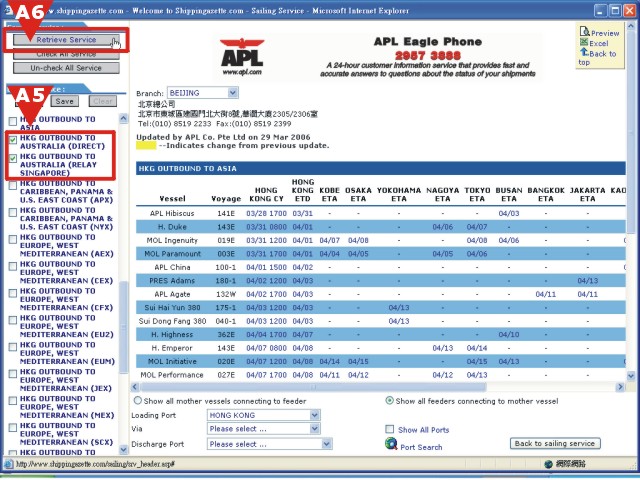Screen dimensions: 640x480
Task: Open the Discharge Port dropdown
Action: click(270, 444)
